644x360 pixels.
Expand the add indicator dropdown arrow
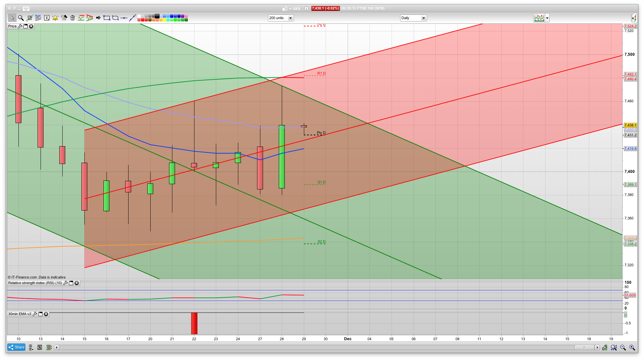(547, 18)
